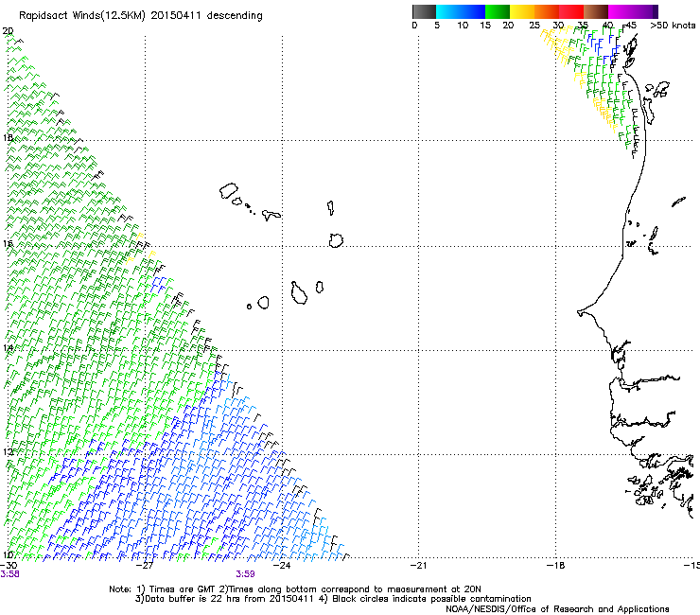Click the '-24' longitude axis label
700x615 pixels.
coord(282,566)
